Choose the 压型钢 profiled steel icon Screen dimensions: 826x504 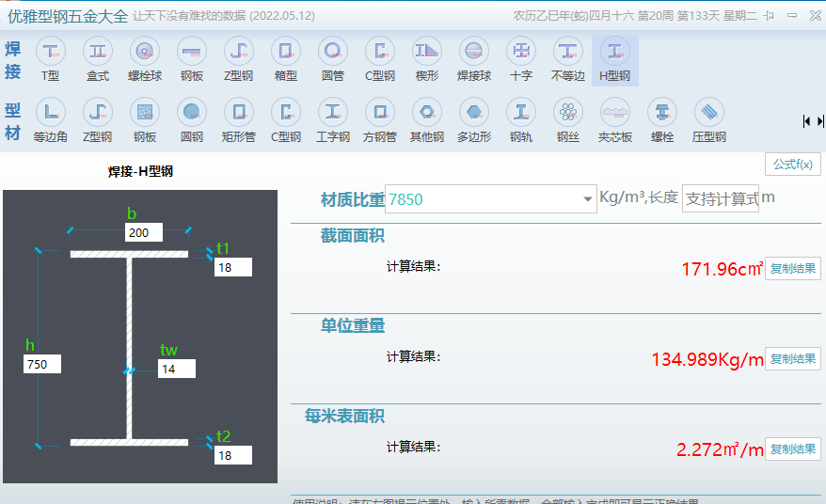709,120
